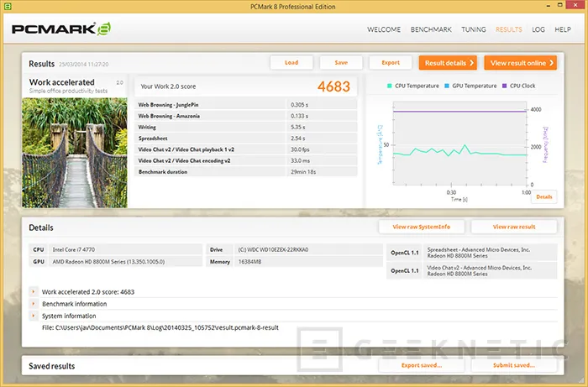
Task: Click the Save button
Action: [341, 63]
